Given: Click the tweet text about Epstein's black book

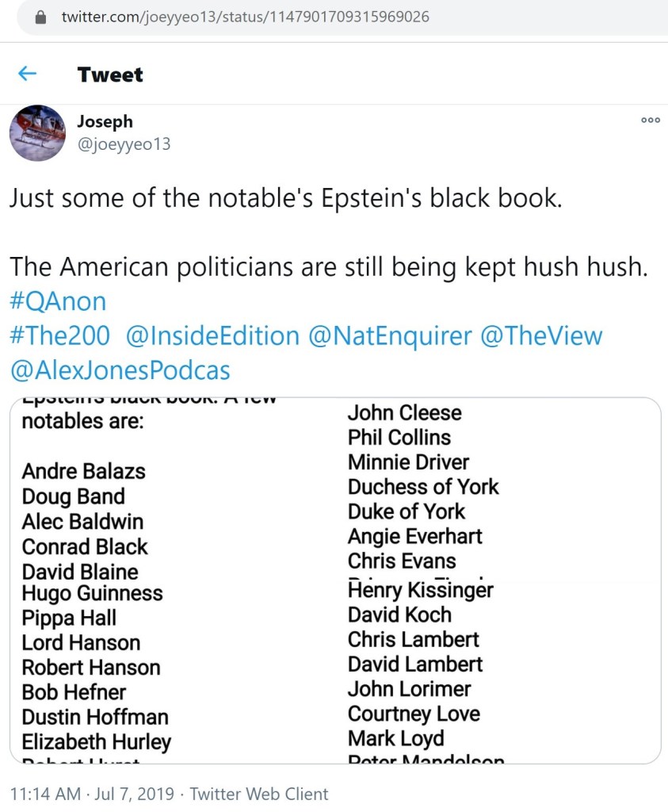Looking at the screenshot, I should click(x=285, y=197).
